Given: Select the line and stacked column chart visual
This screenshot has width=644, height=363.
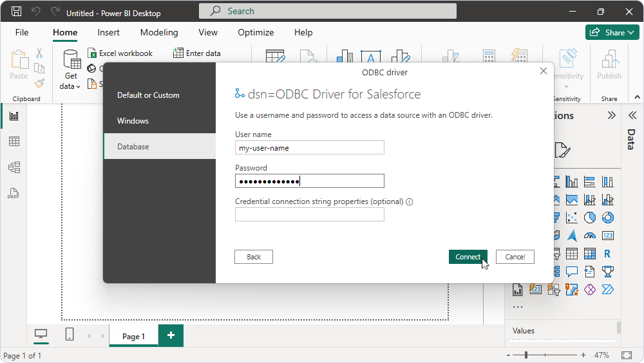Looking at the screenshot, I should point(590,200).
